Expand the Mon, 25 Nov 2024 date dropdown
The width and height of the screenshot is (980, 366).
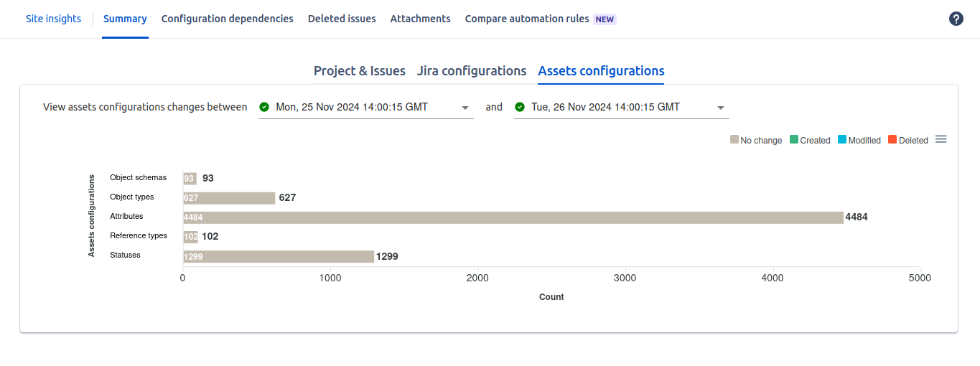coord(465,108)
